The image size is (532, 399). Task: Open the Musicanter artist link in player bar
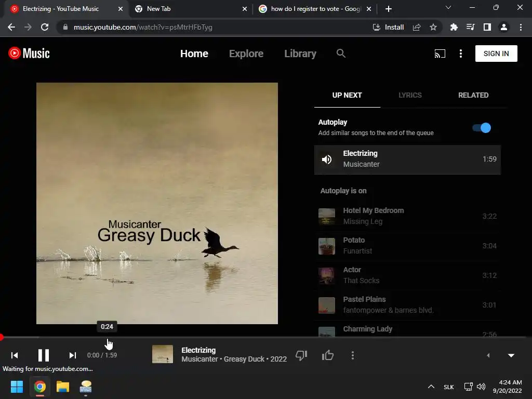199,359
